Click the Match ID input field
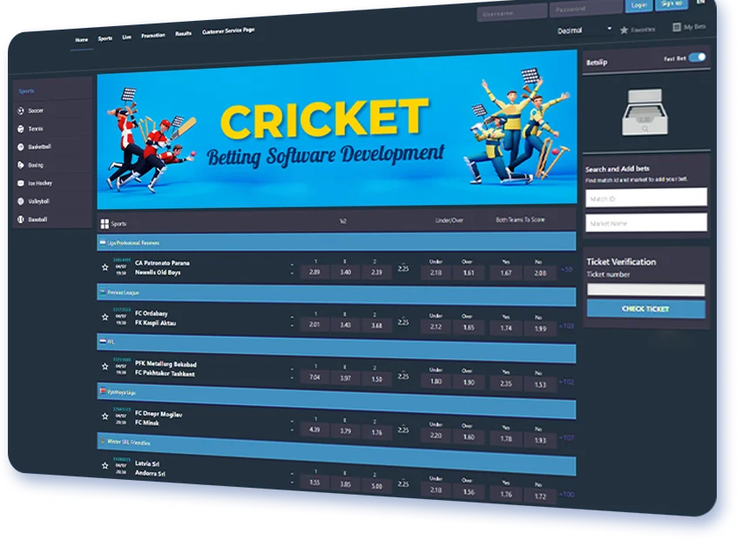Image resolution: width=756 pixels, height=540 pixels. [x=646, y=198]
